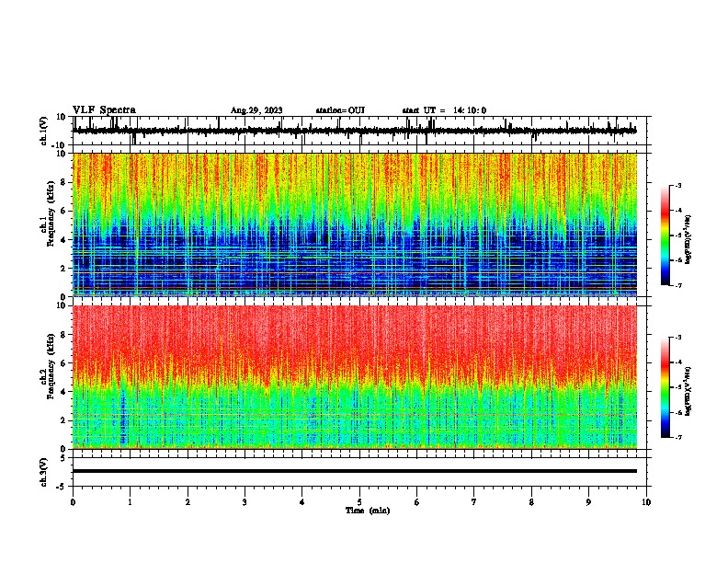Click the time axis tick label "4"
The height and width of the screenshot is (563, 728).
point(302,502)
